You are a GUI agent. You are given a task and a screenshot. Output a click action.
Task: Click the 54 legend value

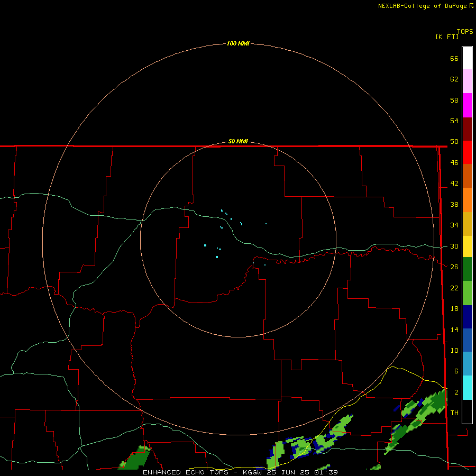454,121
